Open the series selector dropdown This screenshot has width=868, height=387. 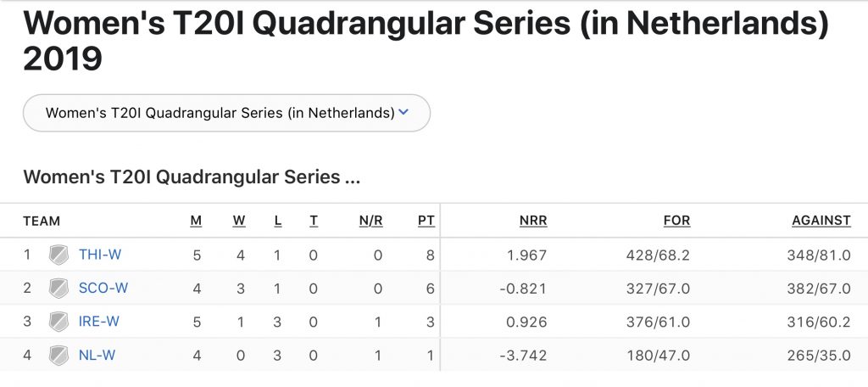(226, 113)
